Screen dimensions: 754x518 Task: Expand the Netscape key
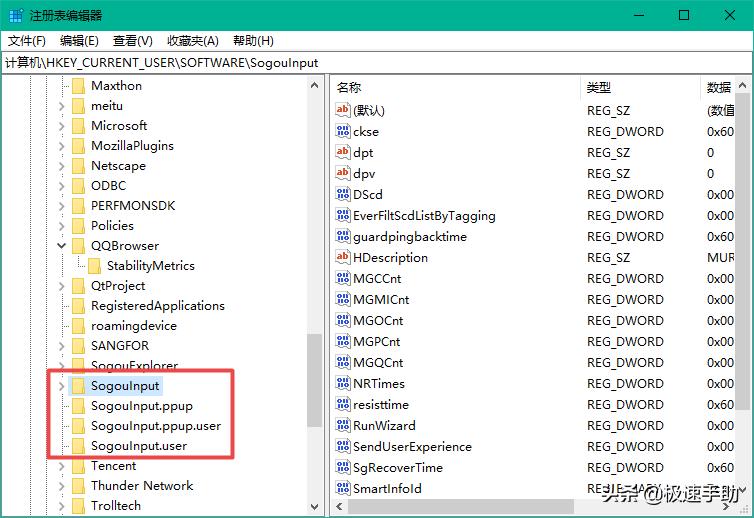(x=62, y=166)
